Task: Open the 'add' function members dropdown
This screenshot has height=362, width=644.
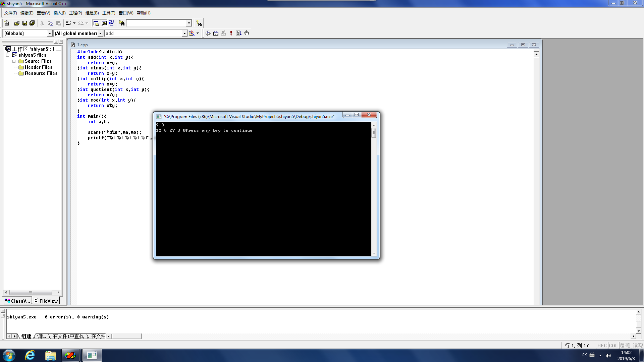Action: [x=184, y=33]
